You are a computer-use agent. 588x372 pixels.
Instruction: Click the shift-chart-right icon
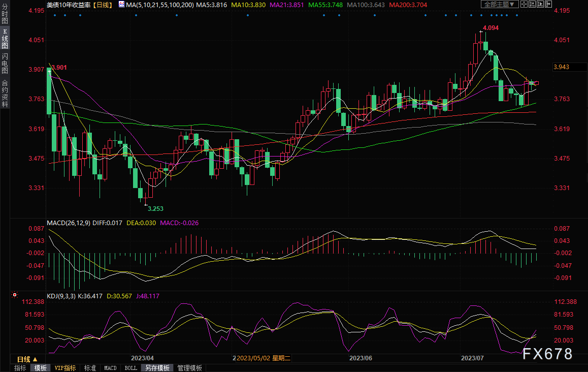coord(548,4)
